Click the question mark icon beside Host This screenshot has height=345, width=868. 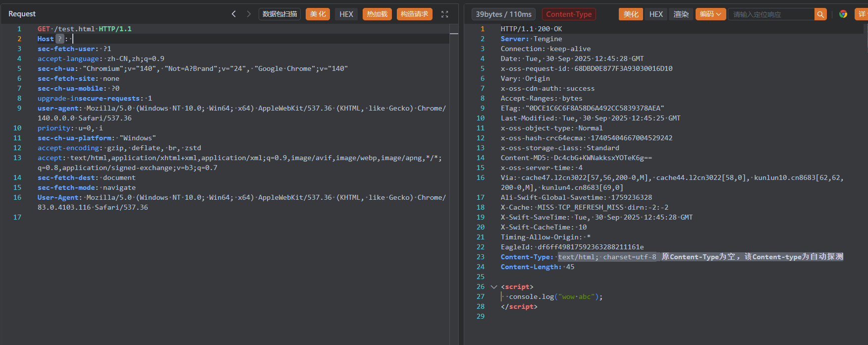pyautogui.click(x=59, y=39)
